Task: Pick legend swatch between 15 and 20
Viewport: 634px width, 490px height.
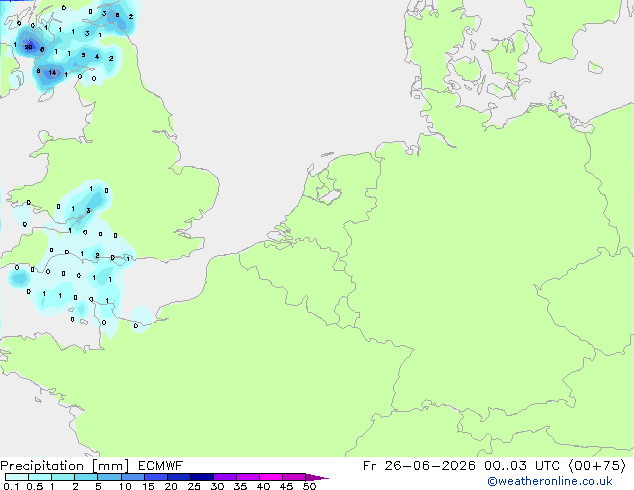Action: point(155,477)
